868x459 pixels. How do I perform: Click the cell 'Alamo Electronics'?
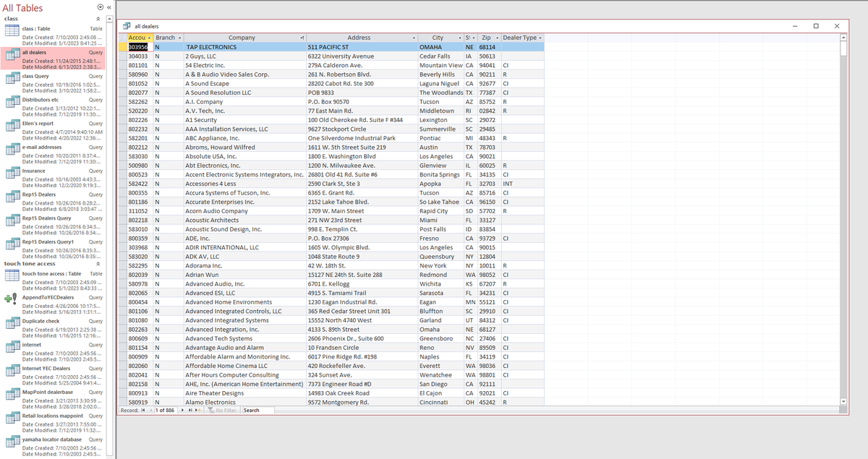coord(244,402)
